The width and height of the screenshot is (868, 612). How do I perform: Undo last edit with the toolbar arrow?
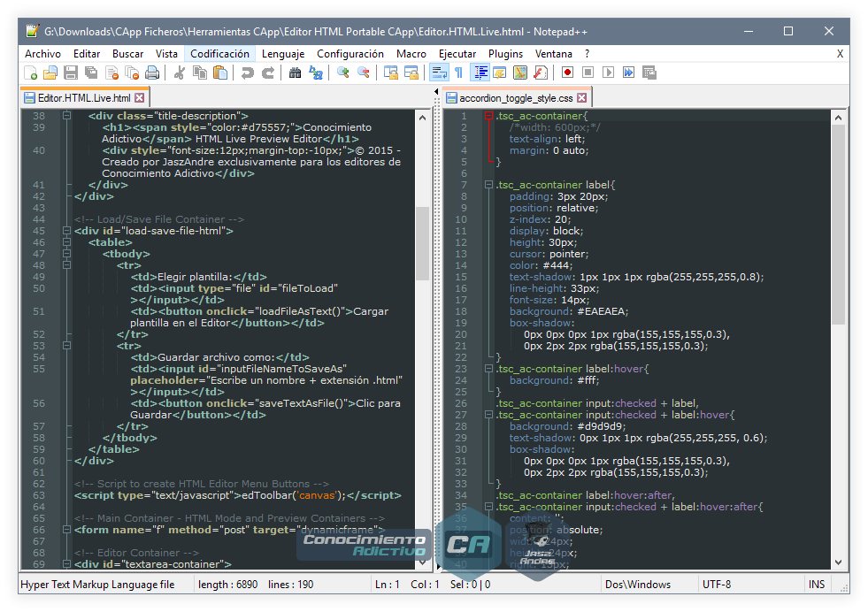(248, 72)
